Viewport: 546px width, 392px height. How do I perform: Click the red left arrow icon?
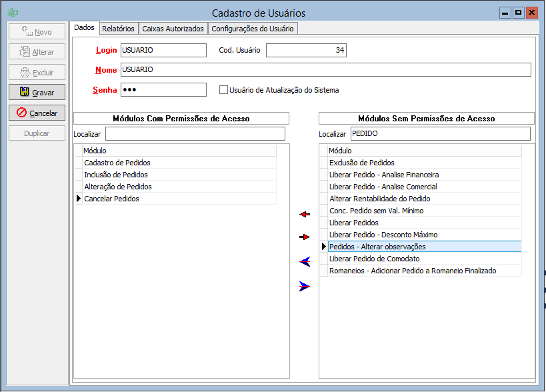tap(305, 214)
